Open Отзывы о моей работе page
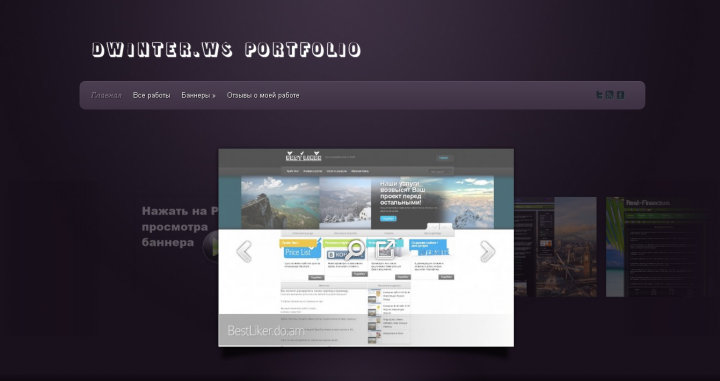Viewport: 720px width, 381px height. point(263,95)
